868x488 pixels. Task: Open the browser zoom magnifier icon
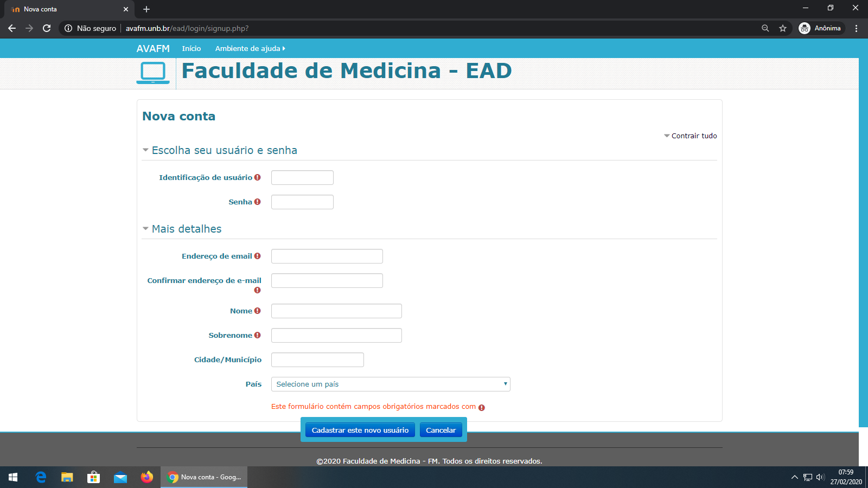(765, 28)
